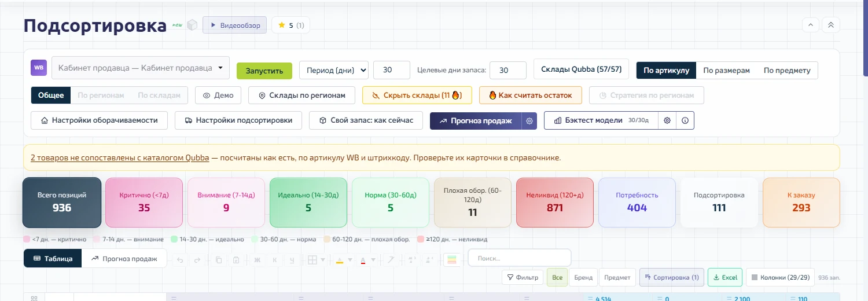Click the copy icon in table toolbar
Viewport: 868px width, 301px height.
point(219,260)
